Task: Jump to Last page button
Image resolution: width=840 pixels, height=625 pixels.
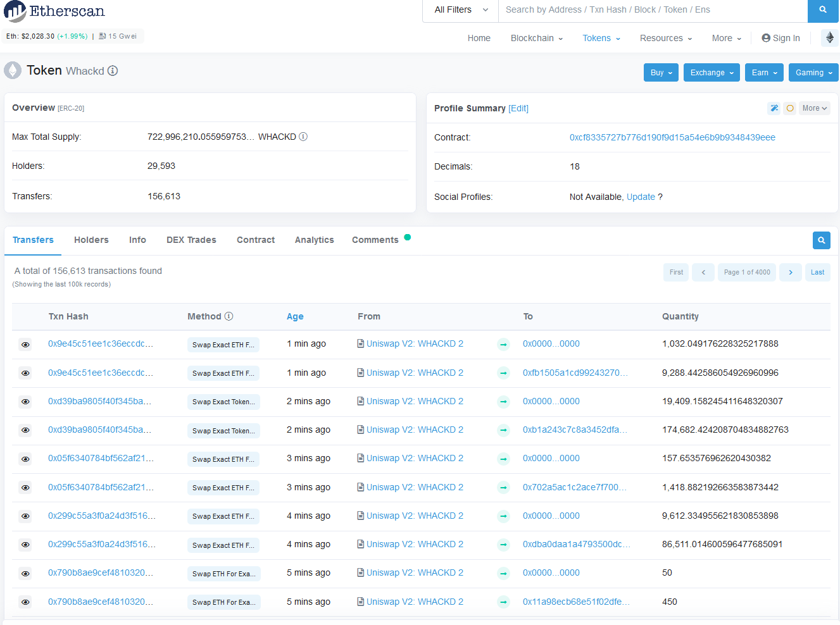Action: (818, 273)
